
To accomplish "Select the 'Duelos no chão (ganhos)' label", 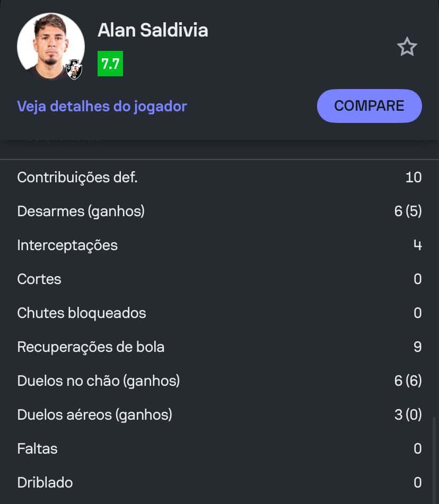I will (x=99, y=381).
